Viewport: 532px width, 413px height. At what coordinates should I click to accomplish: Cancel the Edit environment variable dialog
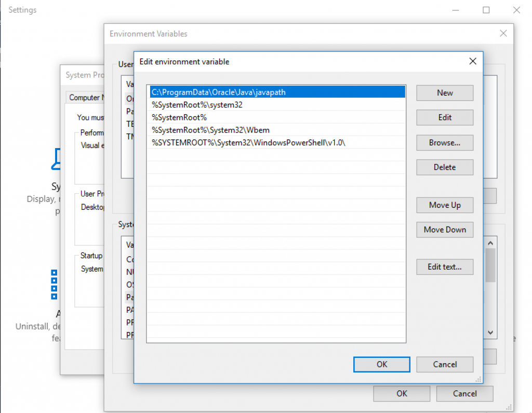(x=444, y=364)
